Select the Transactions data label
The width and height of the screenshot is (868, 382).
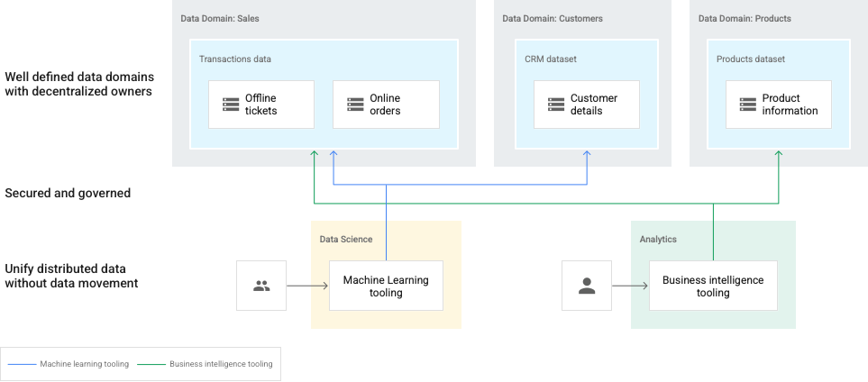[235, 59]
